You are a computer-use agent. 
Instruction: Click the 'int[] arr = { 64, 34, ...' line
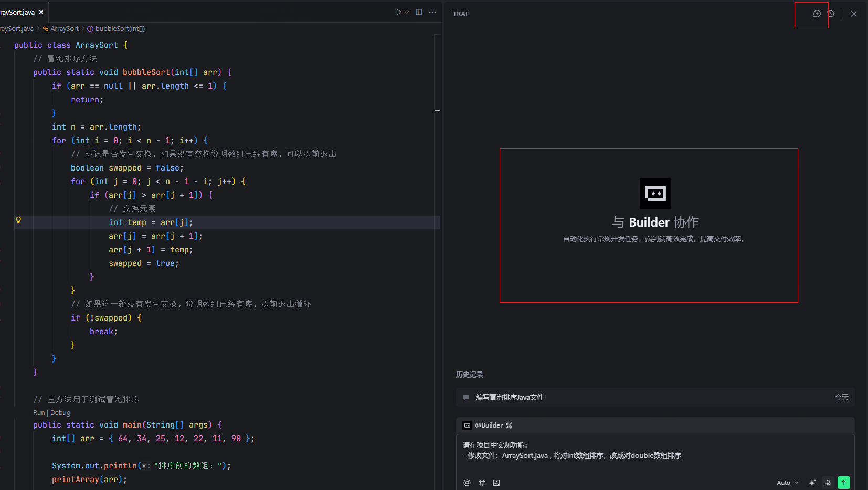click(153, 439)
